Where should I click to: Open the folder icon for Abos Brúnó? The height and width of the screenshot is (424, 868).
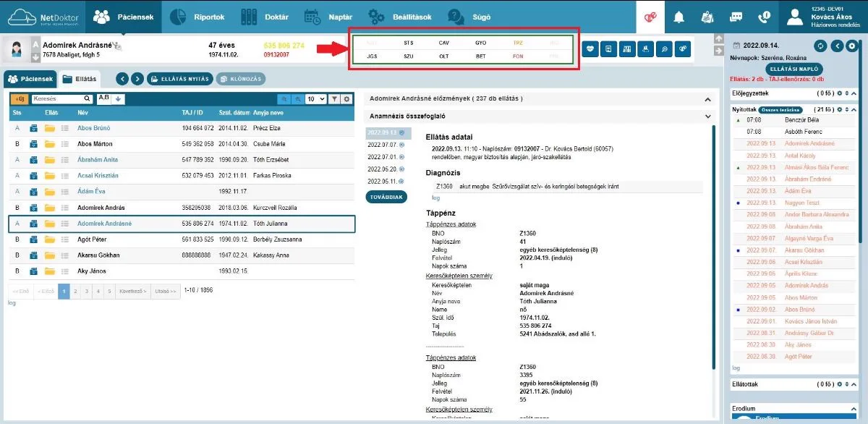tap(49, 128)
